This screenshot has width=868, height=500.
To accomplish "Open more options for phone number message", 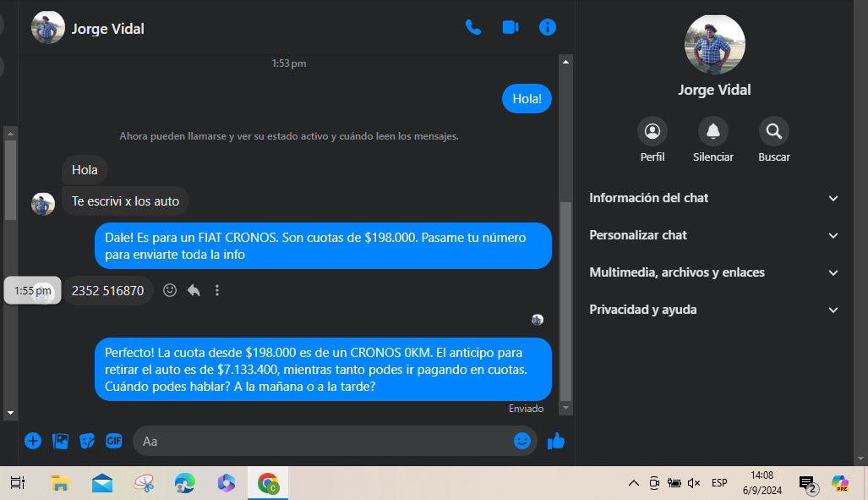I will (x=217, y=290).
